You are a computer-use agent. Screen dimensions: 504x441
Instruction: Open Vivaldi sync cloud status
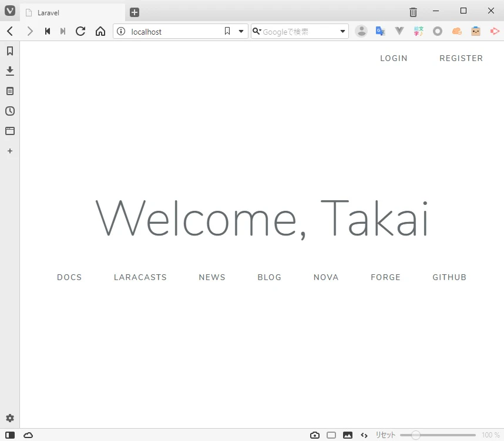[x=28, y=435]
